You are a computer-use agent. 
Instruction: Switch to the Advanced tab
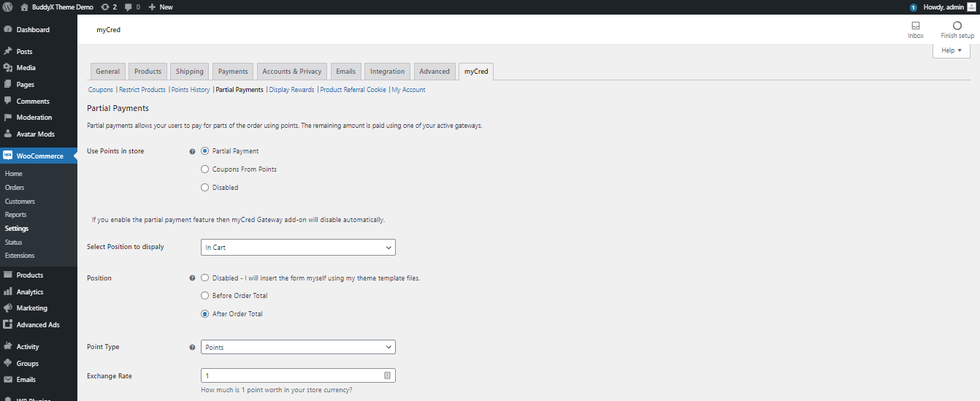point(435,71)
